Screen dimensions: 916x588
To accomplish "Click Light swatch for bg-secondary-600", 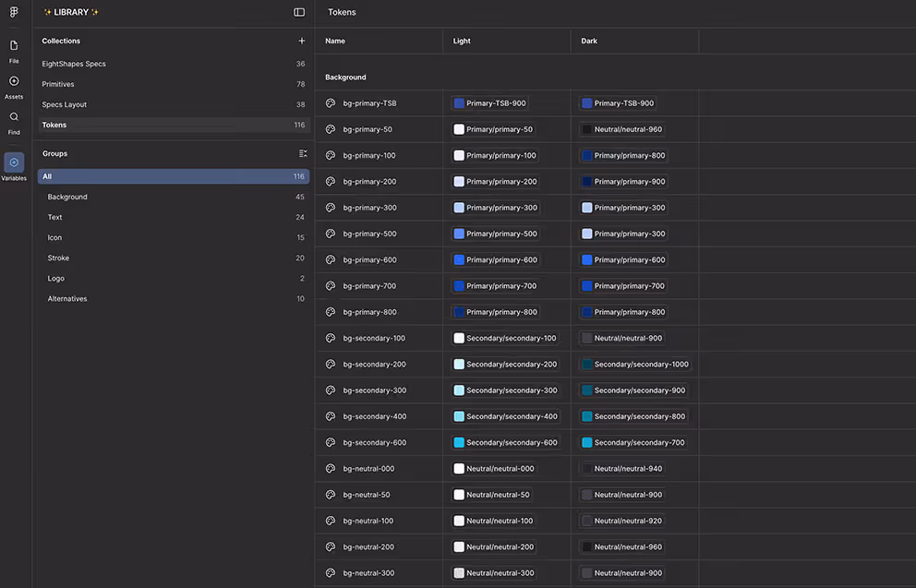I will 459,442.
